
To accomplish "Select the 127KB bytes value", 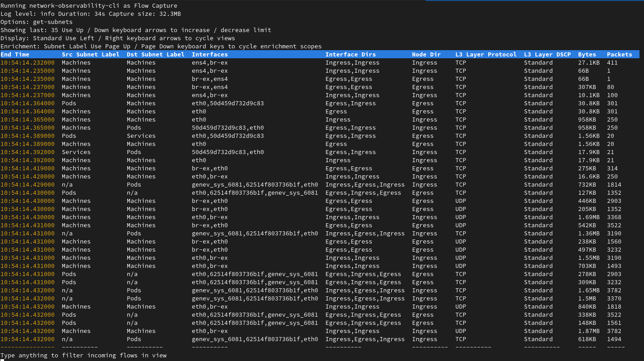I will pyautogui.click(x=587, y=192).
